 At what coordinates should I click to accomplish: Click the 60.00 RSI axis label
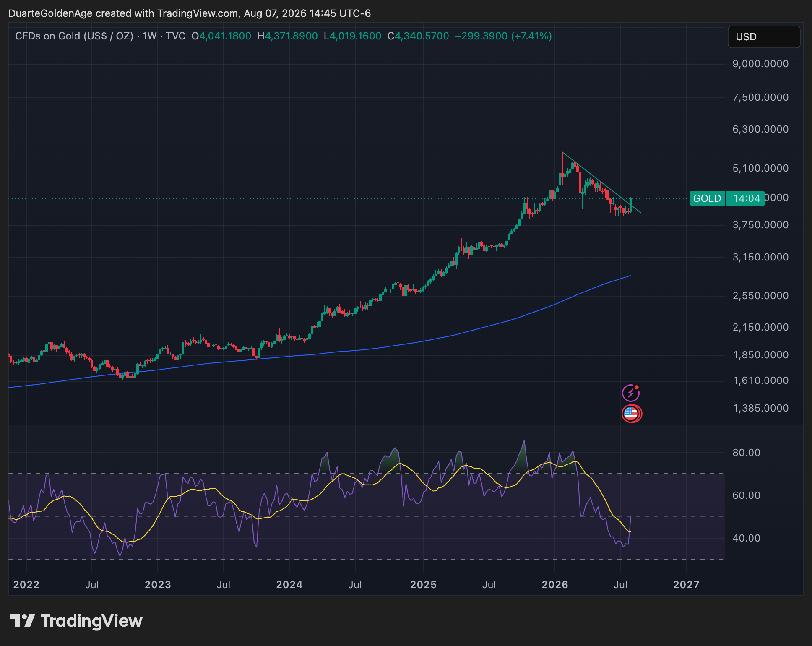[746, 495]
